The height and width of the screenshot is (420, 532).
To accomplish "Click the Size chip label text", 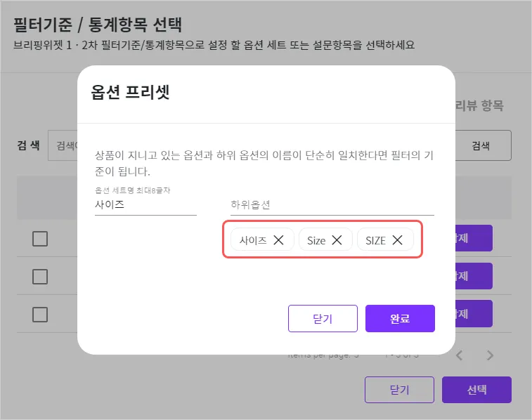I will click(316, 240).
